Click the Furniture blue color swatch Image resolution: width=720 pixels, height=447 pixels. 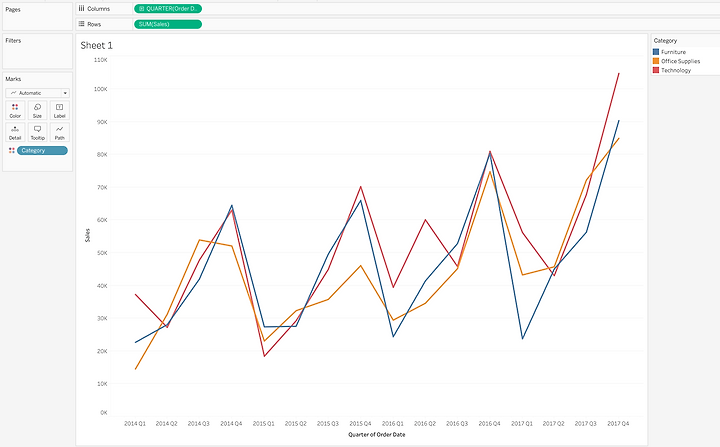pos(656,51)
